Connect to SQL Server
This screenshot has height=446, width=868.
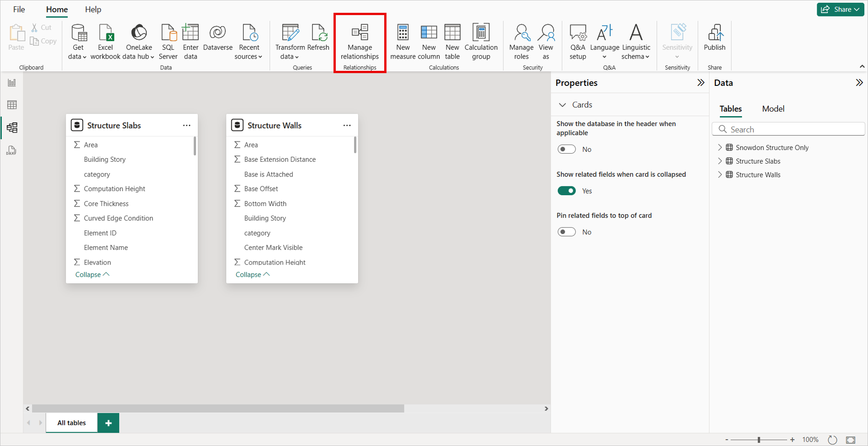[x=168, y=42]
